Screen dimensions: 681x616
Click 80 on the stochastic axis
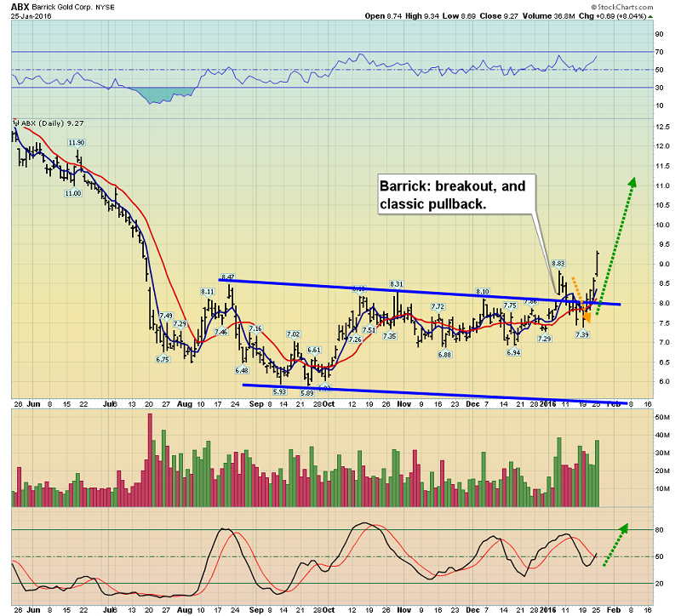pyautogui.click(x=659, y=530)
